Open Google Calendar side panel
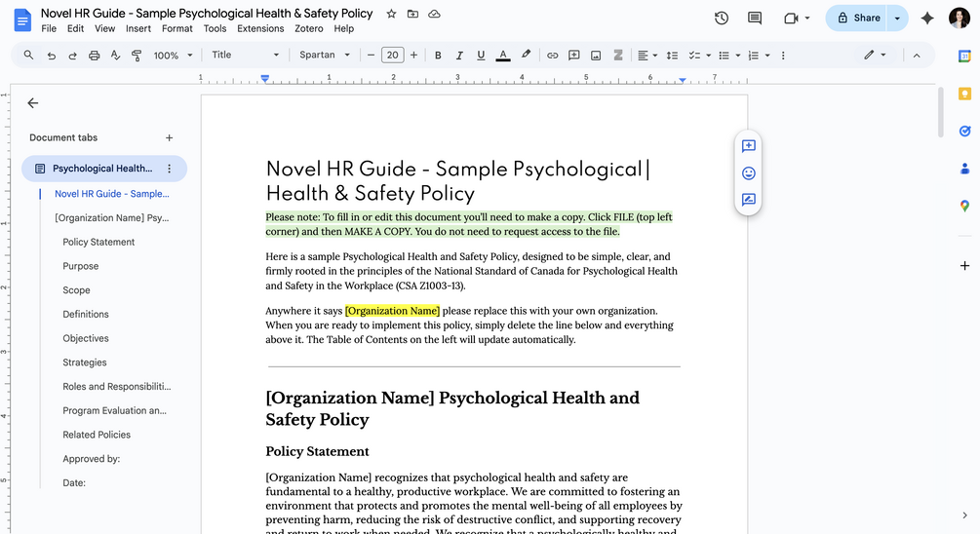 (964, 57)
